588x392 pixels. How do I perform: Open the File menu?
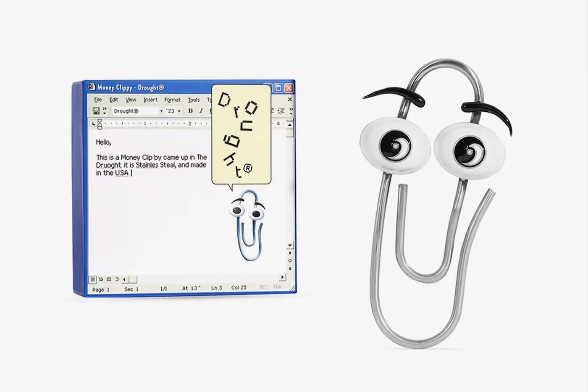(x=98, y=100)
